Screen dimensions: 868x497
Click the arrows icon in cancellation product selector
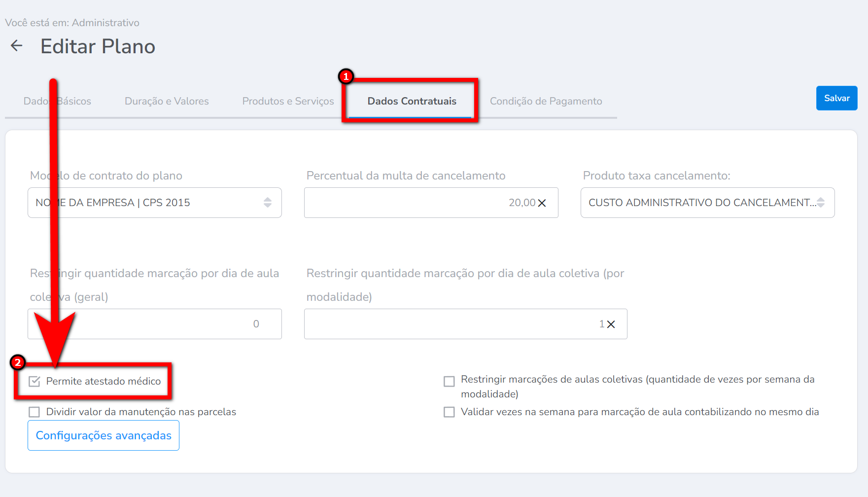click(821, 203)
